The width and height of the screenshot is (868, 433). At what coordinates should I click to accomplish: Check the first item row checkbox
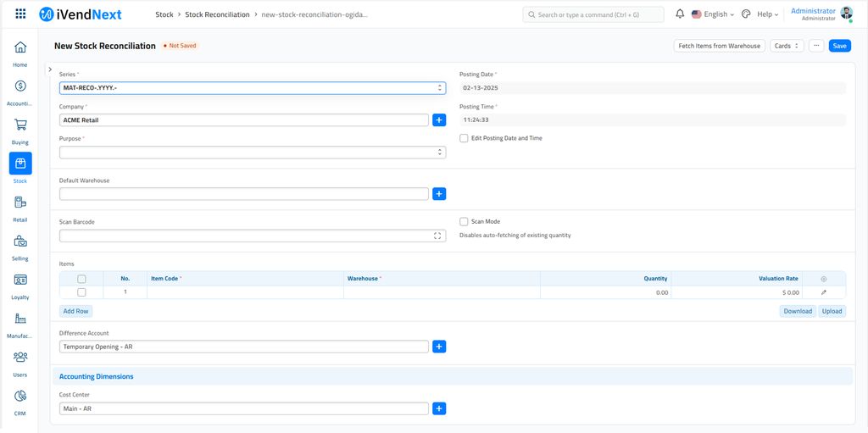(81, 292)
